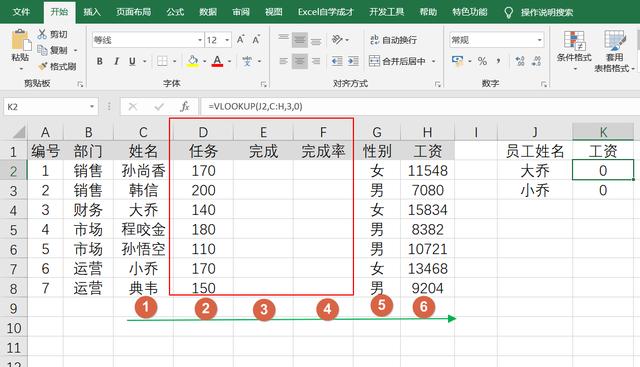Open alignment group dialog launcher
Image resolution: width=640 pixels, height=367 pixels.
pos(438,84)
